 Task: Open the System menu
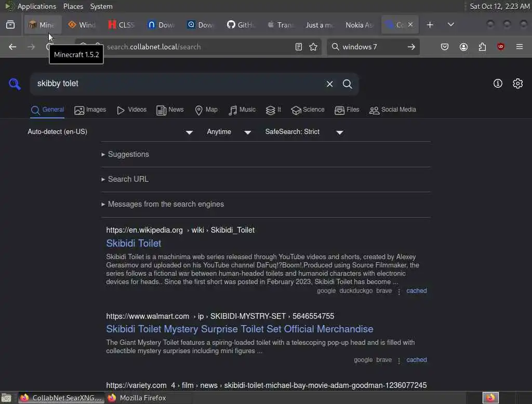point(101,6)
